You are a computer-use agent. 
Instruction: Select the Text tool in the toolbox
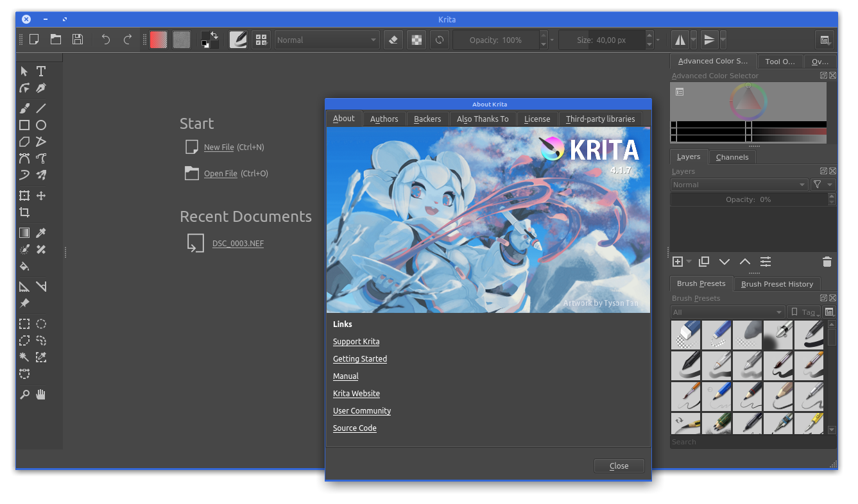click(41, 71)
